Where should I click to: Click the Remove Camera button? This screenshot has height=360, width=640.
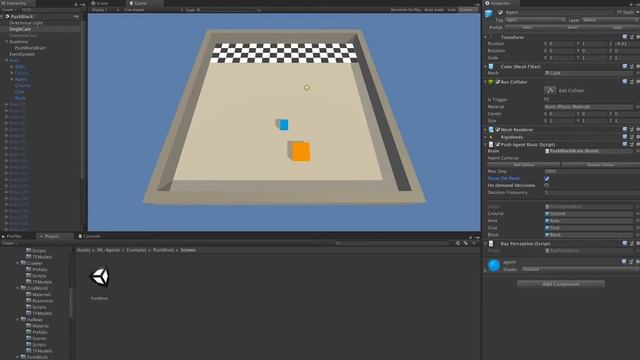(x=600, y=165)
